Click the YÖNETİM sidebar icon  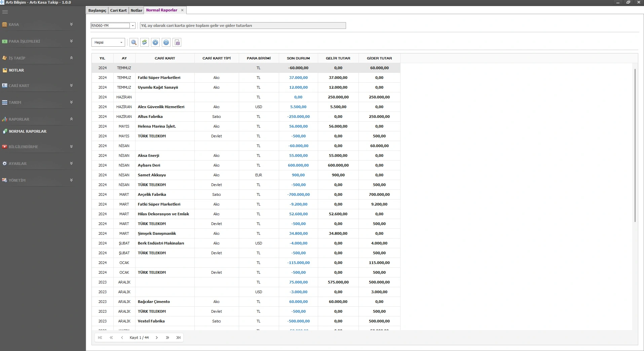[x=5, y=180]
